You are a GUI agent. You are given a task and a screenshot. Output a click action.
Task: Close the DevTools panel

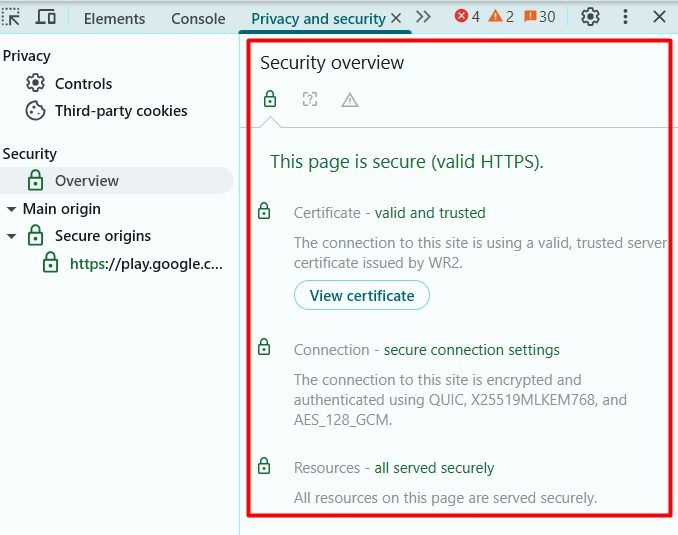pos(659,17)
